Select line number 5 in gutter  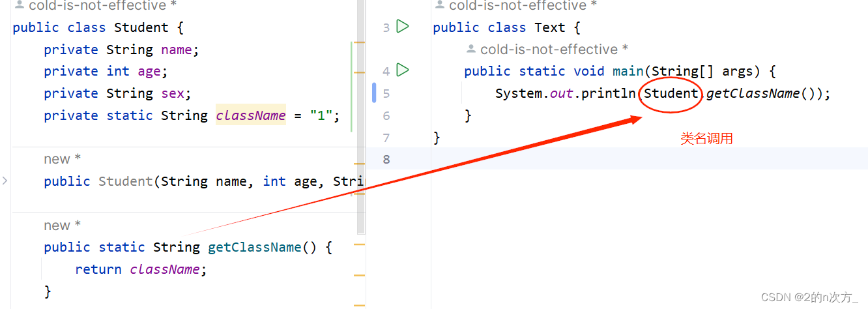coord(386,93)
